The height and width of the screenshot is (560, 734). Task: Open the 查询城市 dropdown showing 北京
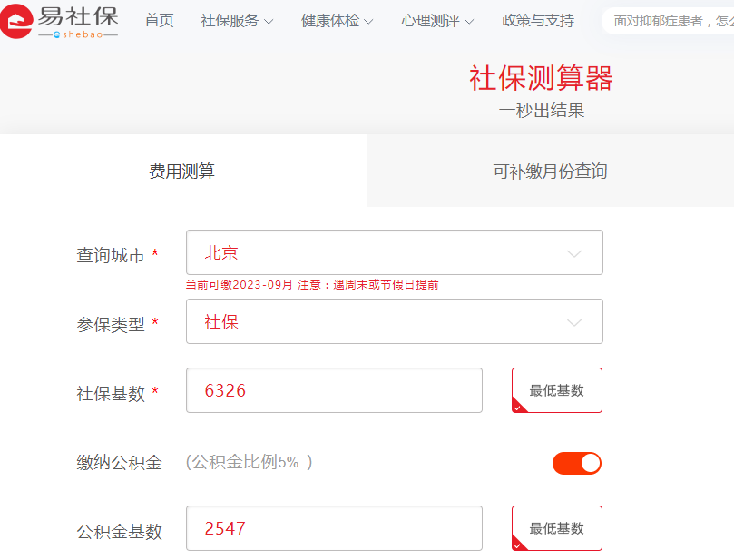pyautogui.click(x=394, y=253)
